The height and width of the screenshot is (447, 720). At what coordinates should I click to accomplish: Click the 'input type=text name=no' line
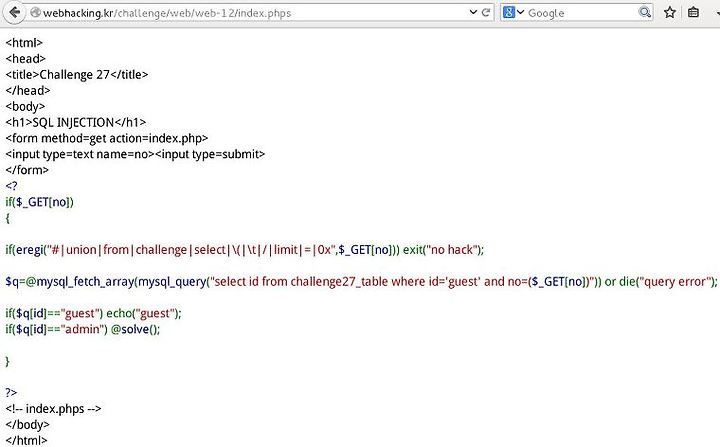pyautogui.click(x=135, y=154)
